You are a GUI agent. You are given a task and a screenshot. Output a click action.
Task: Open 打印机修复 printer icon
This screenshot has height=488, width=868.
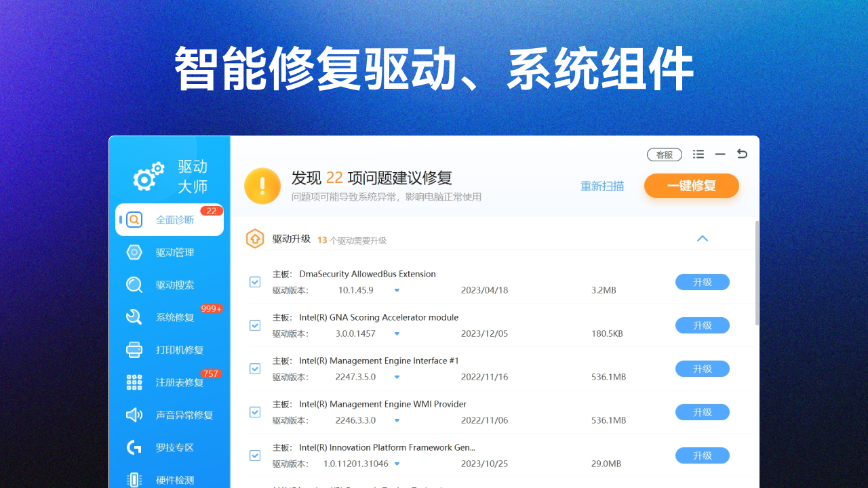tap(134, 350)
